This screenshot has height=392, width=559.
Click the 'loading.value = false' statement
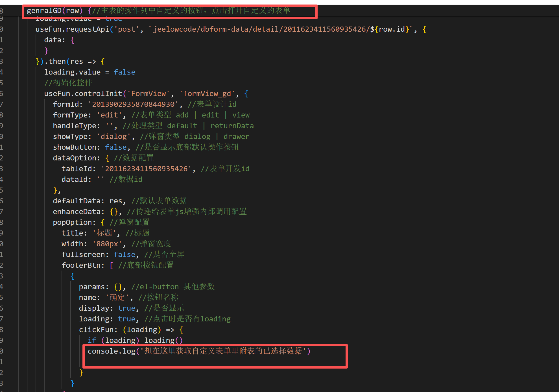(x=89, y=72)
